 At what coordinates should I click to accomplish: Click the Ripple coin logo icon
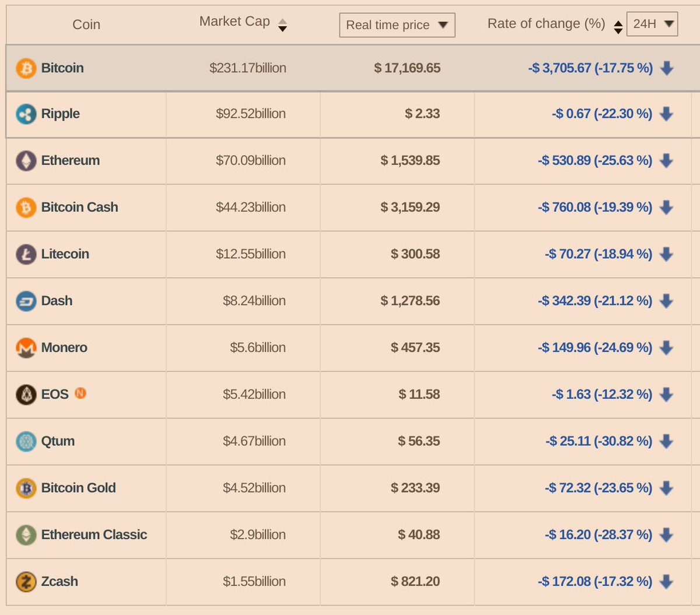26,114
